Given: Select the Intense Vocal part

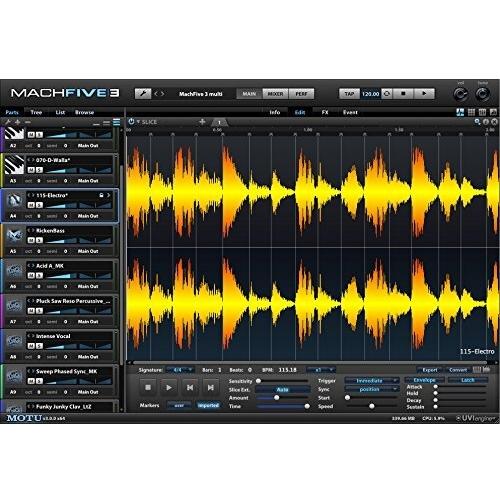Looking at the screenshot, I should click(60, 346).
